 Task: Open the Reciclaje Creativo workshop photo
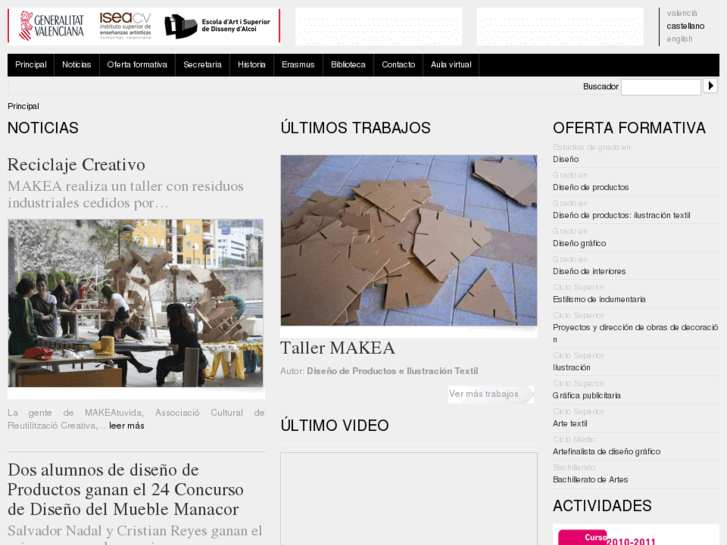tap(135, 303)
